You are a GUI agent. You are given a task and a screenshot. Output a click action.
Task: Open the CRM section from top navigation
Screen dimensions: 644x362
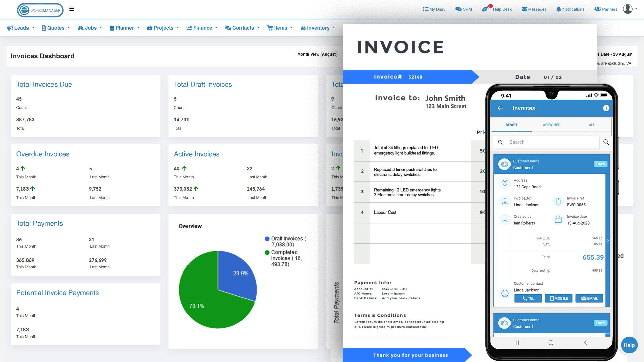point(463,9)
